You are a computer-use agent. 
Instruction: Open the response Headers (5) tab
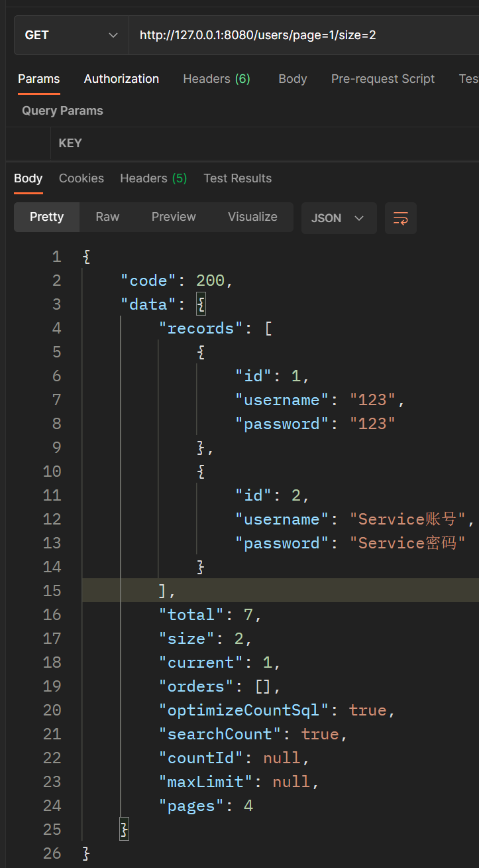(x=153, y=178)
